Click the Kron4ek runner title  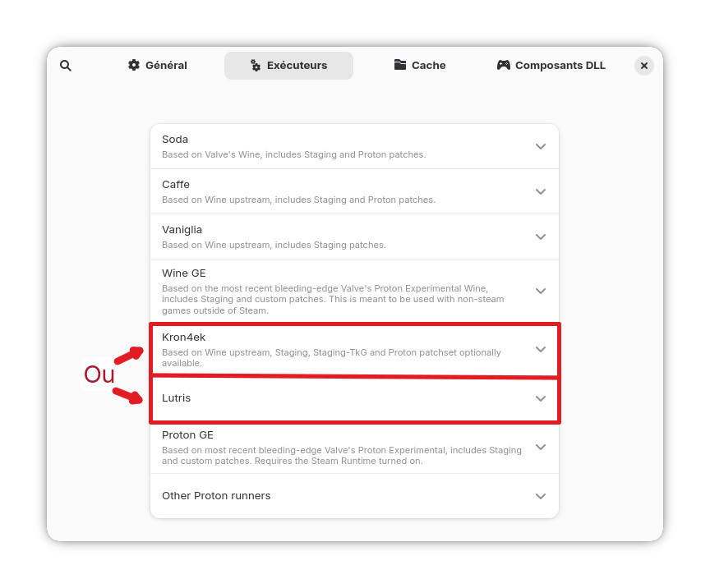184,338
